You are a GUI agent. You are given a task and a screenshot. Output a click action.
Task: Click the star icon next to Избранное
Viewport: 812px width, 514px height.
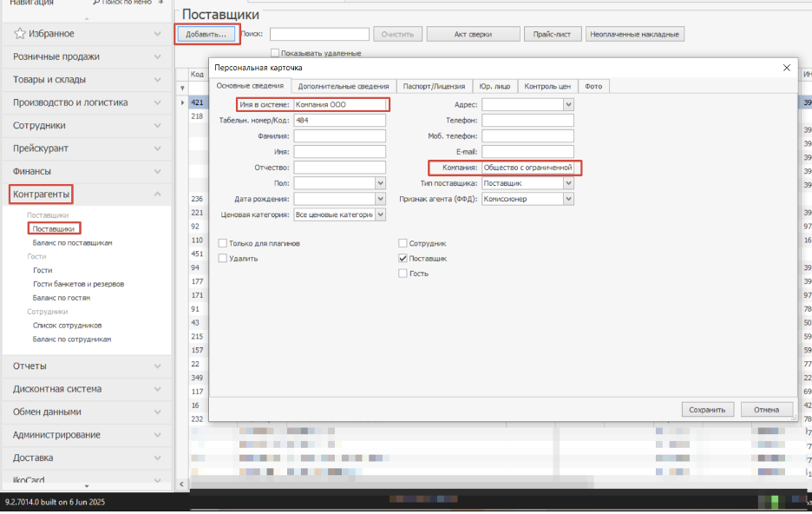tap(20, 34)
